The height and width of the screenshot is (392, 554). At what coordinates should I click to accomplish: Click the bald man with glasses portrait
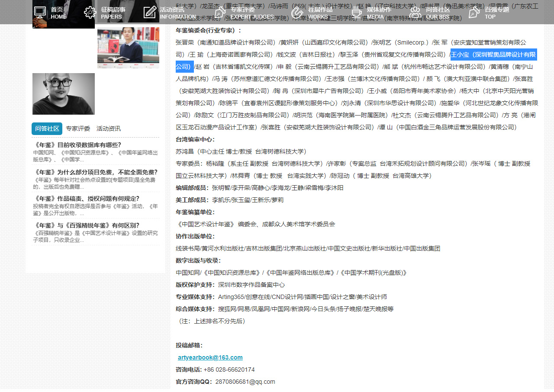point(64,94)
